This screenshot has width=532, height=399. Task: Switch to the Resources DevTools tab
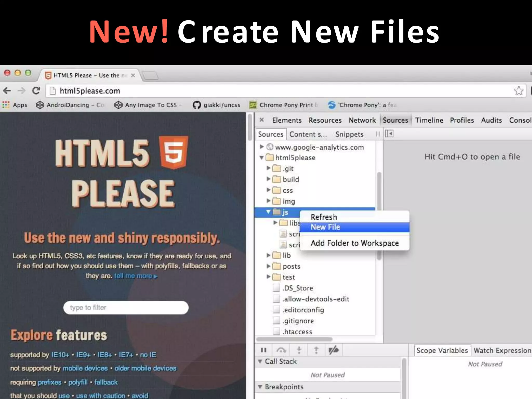click(325, 120)
